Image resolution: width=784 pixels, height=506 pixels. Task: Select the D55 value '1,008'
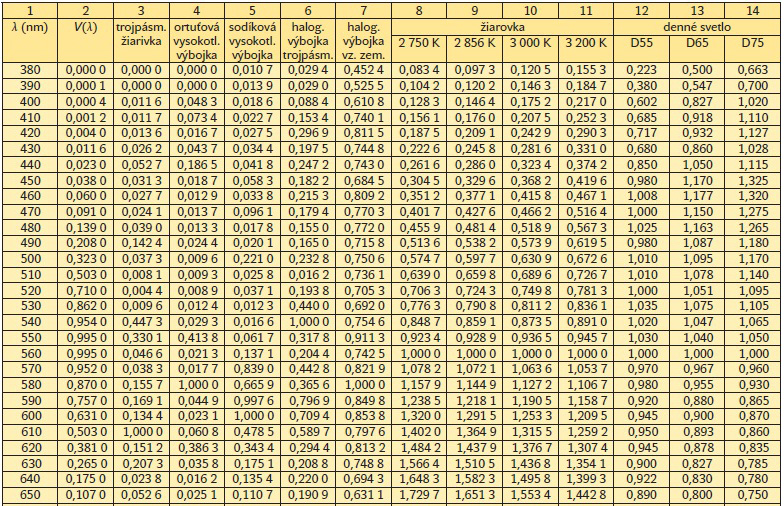pos(642,196)
